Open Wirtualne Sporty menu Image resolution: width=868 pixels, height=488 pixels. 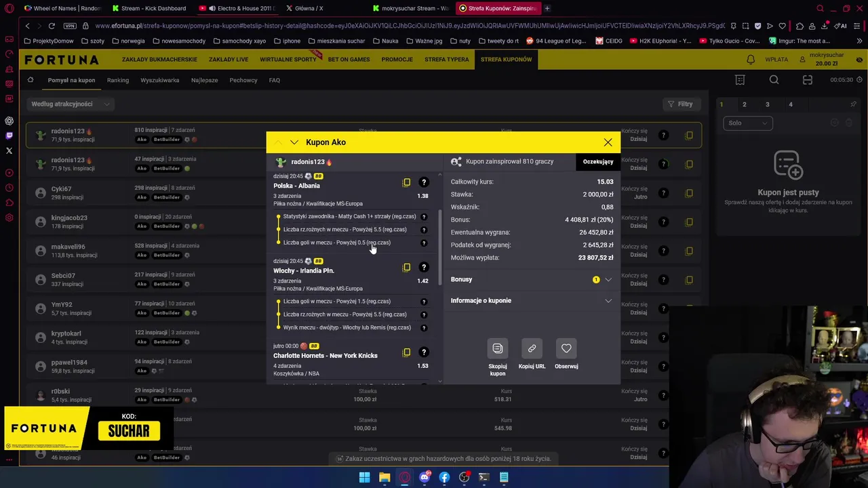288,60
